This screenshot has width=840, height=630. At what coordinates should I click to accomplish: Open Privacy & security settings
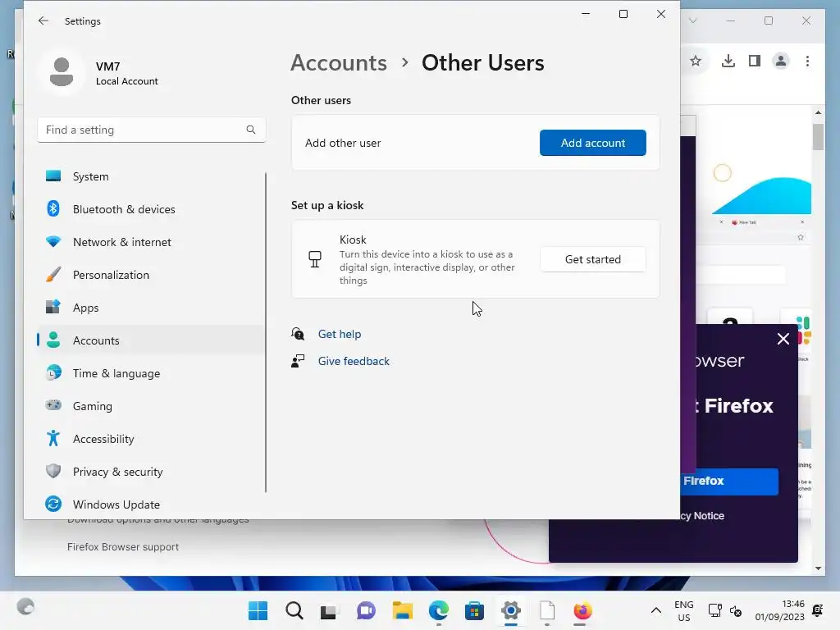[x=151, y=472]
